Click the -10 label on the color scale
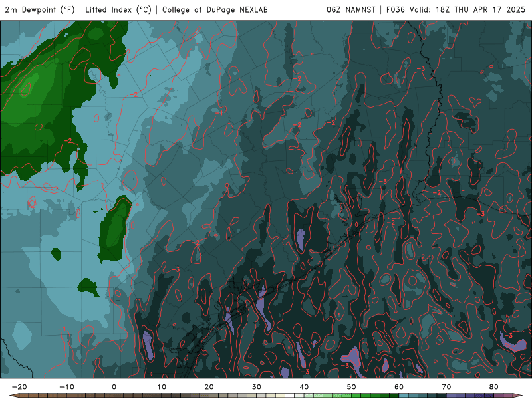This screenshot has width=532, height=399. [x=66, y=387]
